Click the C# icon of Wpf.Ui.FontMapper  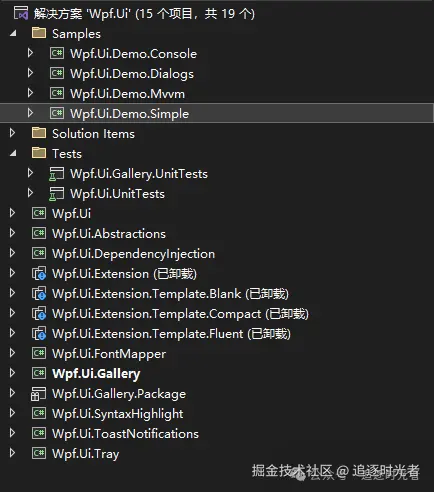[39, 353]
